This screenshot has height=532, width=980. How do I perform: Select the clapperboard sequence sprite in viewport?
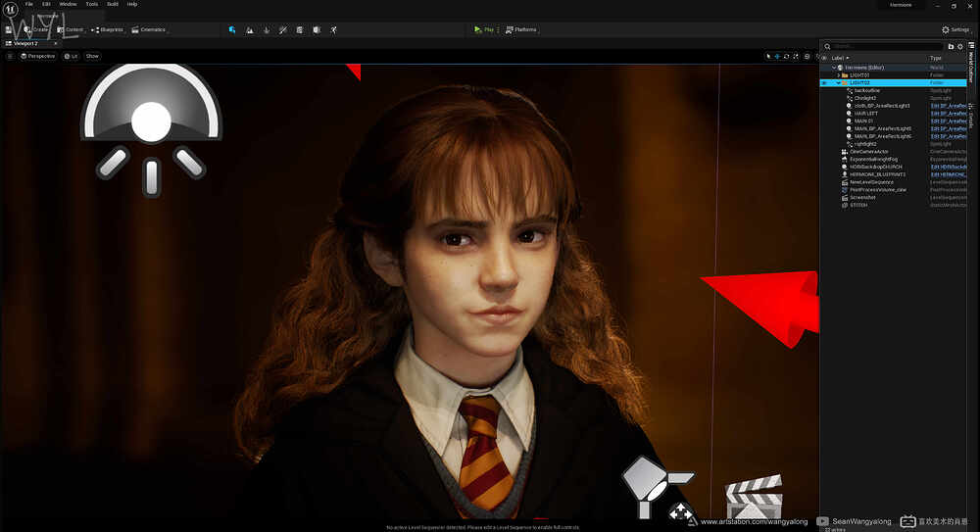755,497
